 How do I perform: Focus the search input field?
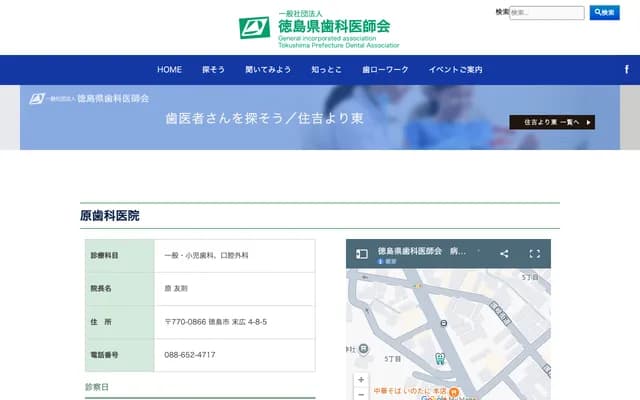coord(547,13)
